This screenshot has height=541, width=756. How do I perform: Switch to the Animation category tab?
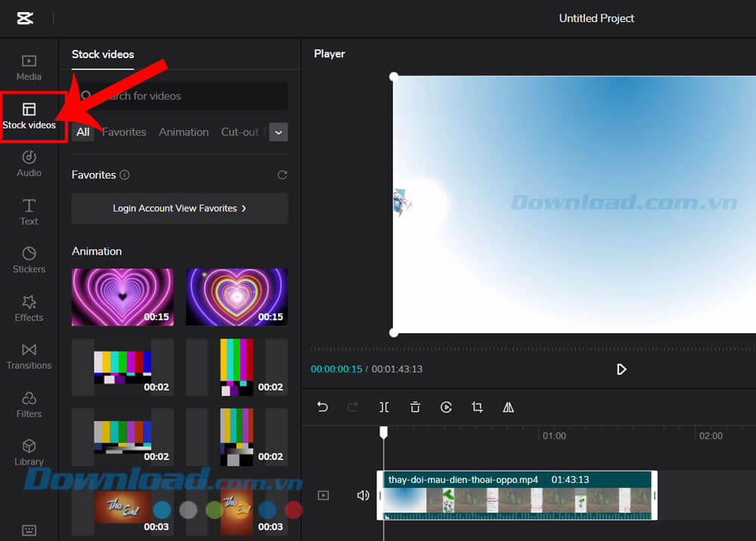pos(184,131)
